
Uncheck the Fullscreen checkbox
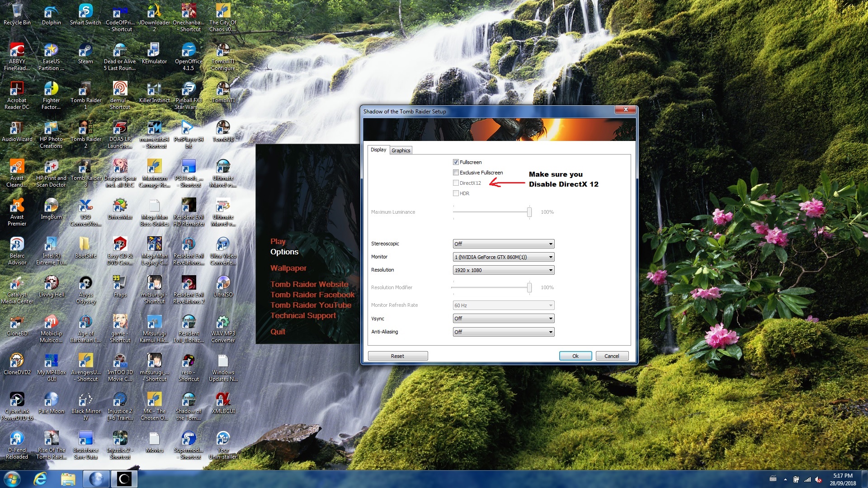click(456, 162)
